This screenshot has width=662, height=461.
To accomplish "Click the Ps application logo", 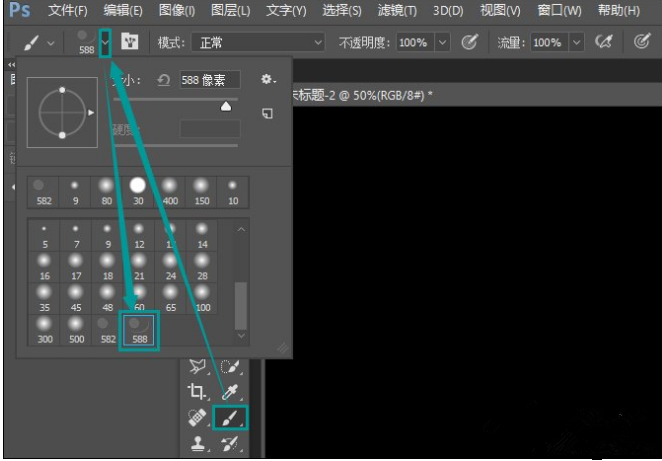I will coord(19,10).
